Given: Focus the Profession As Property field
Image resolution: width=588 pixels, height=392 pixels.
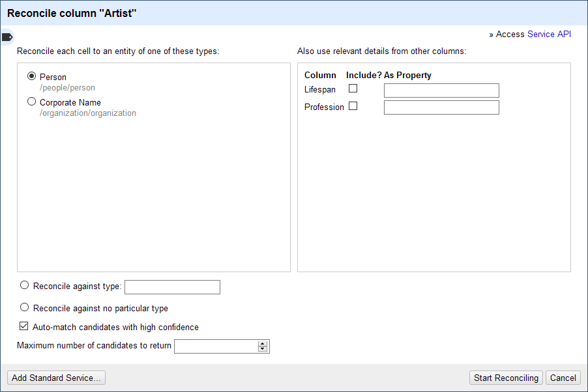Looking at the screenshot, I should click(x=441, y=107).
